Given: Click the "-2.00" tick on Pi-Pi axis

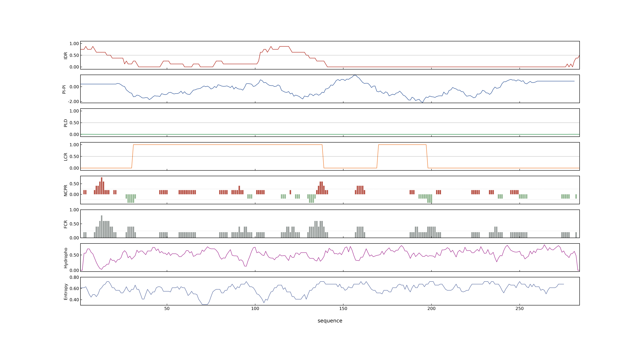Looking at the screenshot, I should (73, 102).
